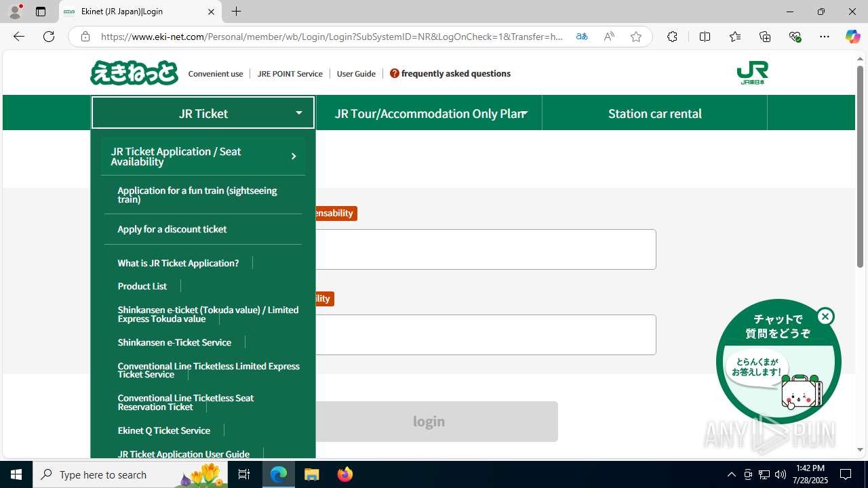This screenshot has width=868, height=488.
Task: Open the frequently asked questions link
Action: coord(450,73)
